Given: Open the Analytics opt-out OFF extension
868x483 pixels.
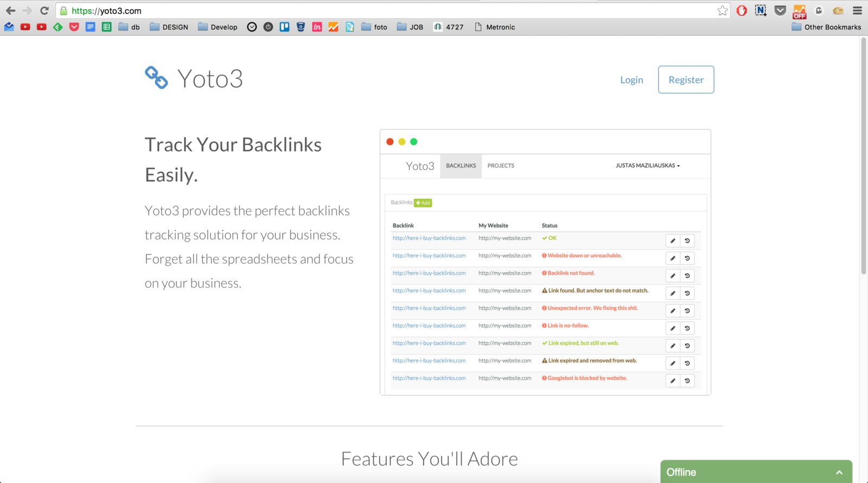Looking at the screenshot, I should (x=799, y=11).
